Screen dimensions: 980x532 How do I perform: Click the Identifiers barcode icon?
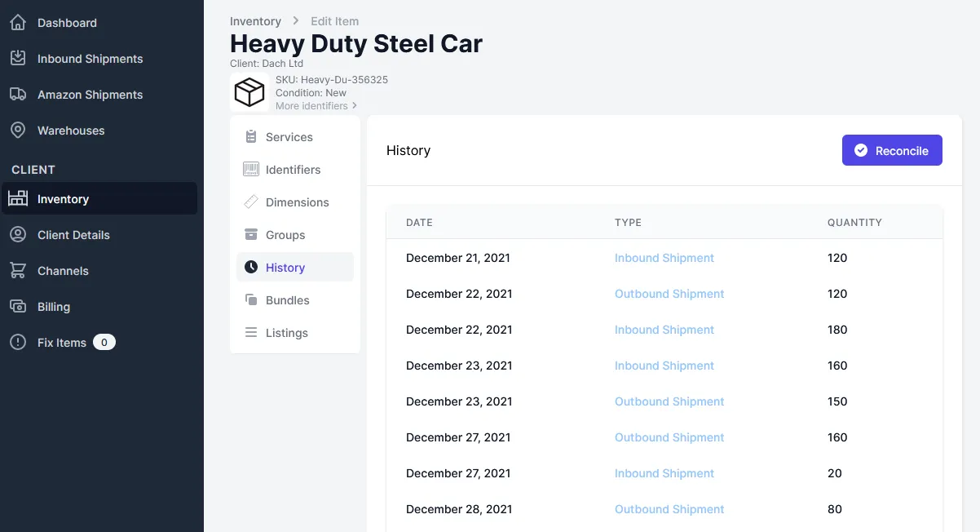pos(251,170)
